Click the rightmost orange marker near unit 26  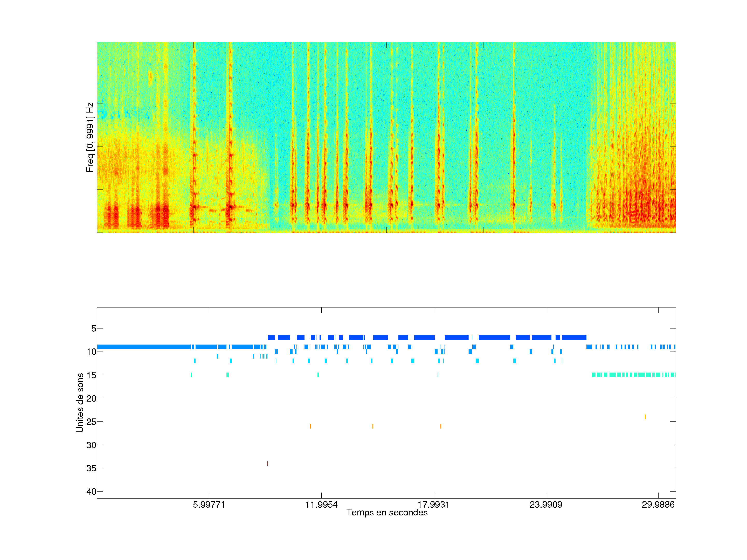[x=440, y=426]
